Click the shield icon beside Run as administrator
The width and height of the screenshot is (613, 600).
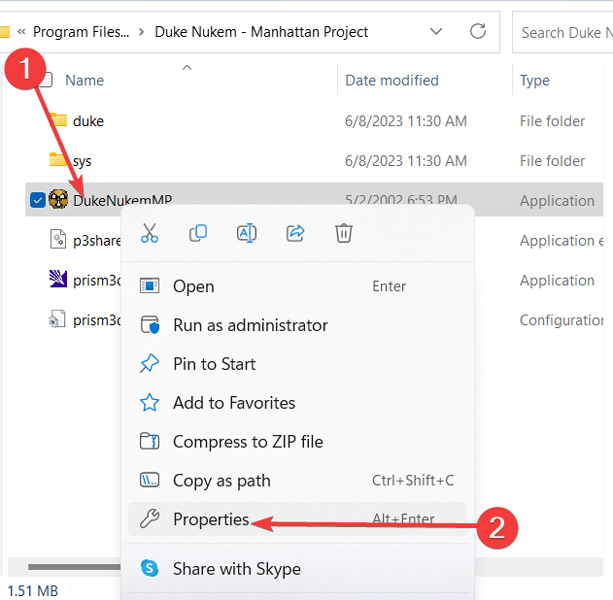[150, 325]
